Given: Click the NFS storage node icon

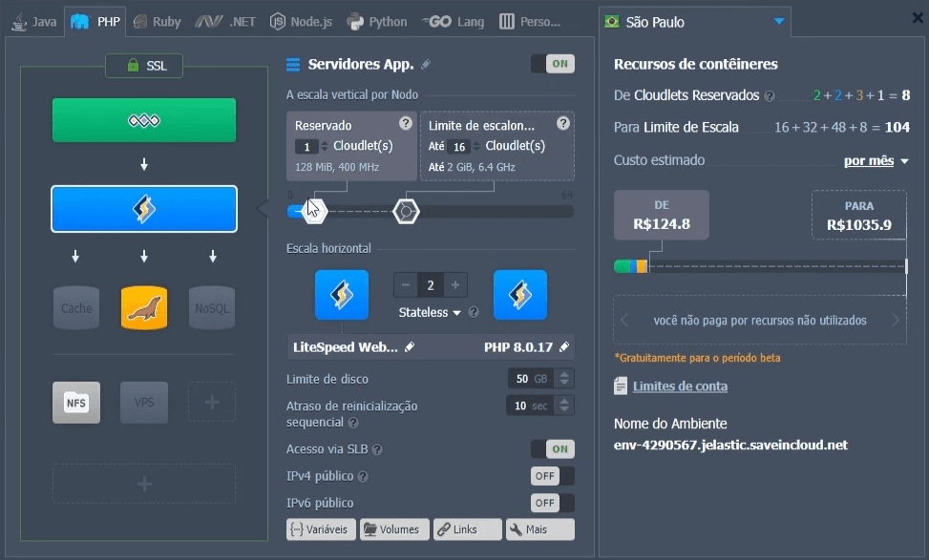Looking at the screenshot, I should (x=75, y=402).
